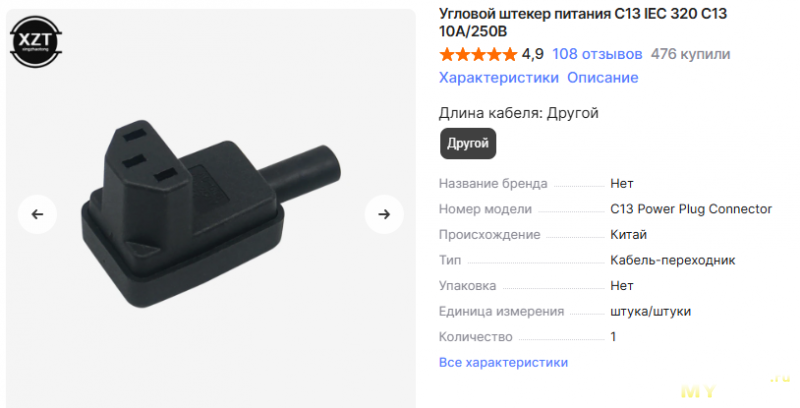This screenshot has width=800, height=408.
Task: Click the 4,9 rating value
Action: (533, 54)
